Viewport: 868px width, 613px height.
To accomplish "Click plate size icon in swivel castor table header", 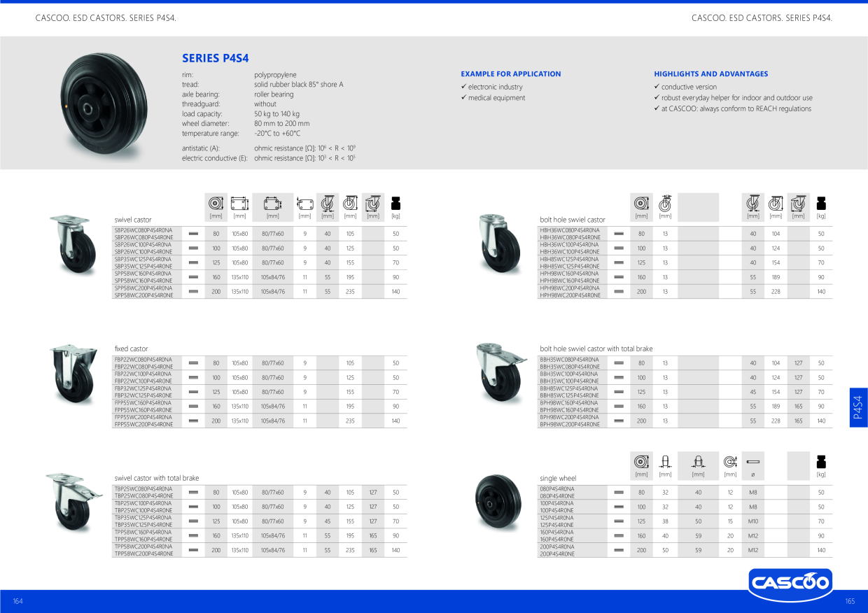I will pos(239,204).
